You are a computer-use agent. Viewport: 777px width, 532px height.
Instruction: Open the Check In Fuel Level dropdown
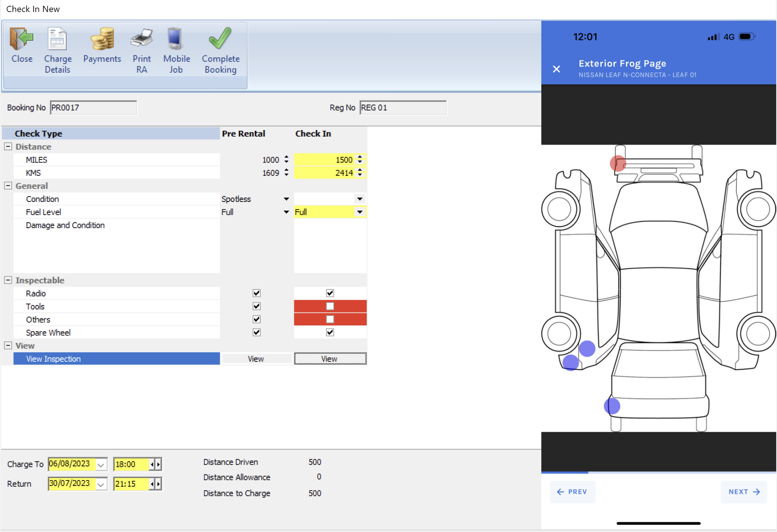pos(360,212)
